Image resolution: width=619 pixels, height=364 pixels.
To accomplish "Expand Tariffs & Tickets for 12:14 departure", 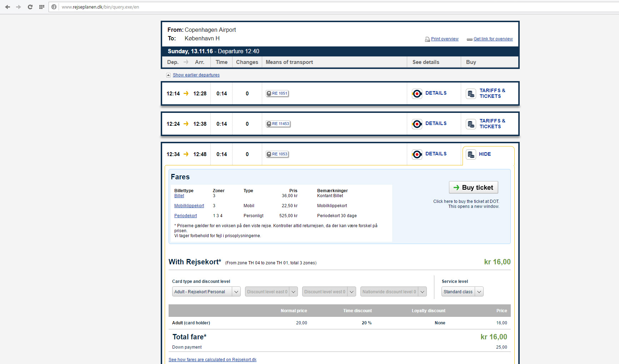I will tap(492, 94).
